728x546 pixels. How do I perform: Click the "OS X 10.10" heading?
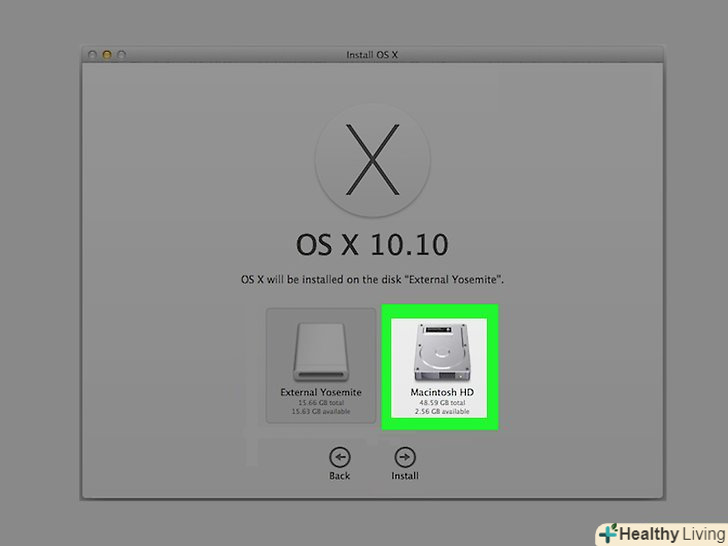pyautogui.click(x=372, y=244)
